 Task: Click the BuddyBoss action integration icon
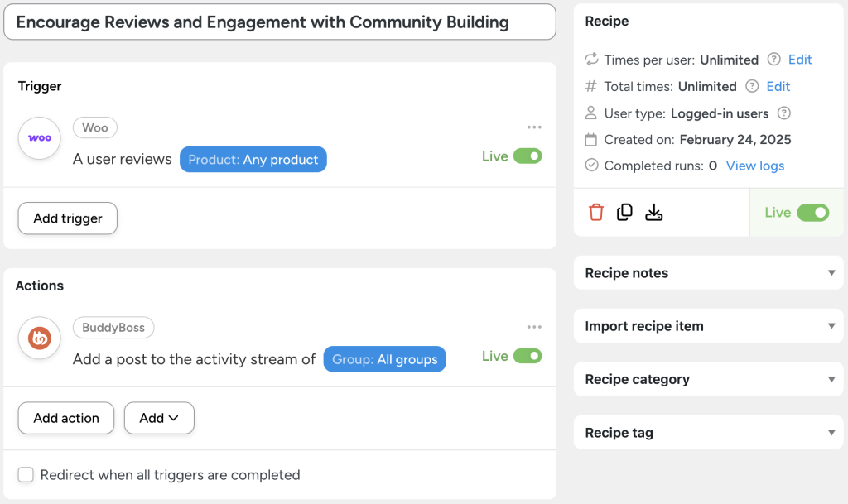(39, 338)
